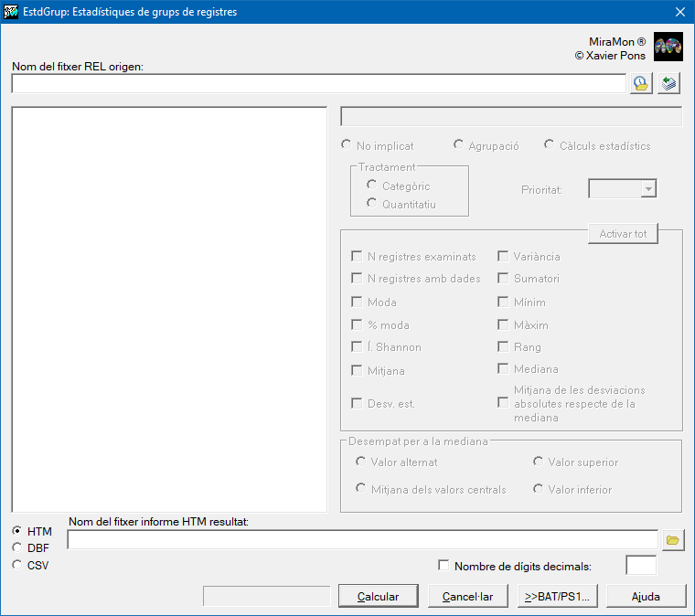Click inside the empty fields list box
This screenshot has width=695, height=616.
coord(169,309)
